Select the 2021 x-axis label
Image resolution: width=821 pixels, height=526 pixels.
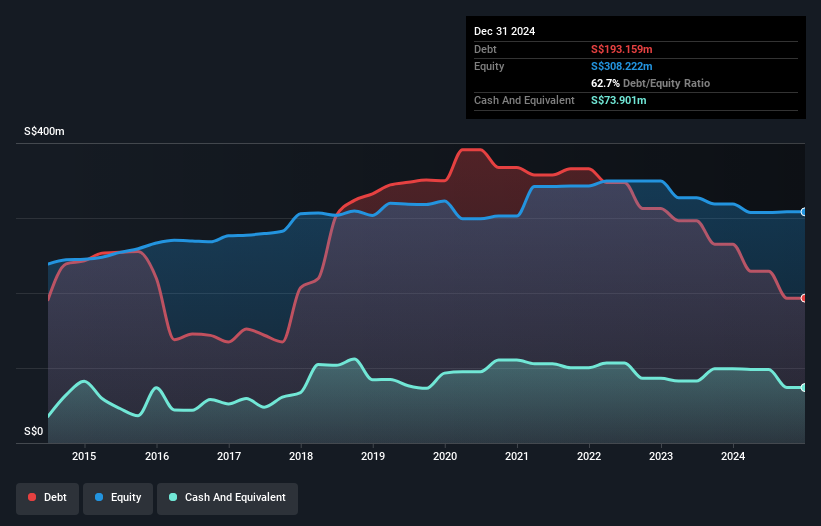click(x=517, y=456)
